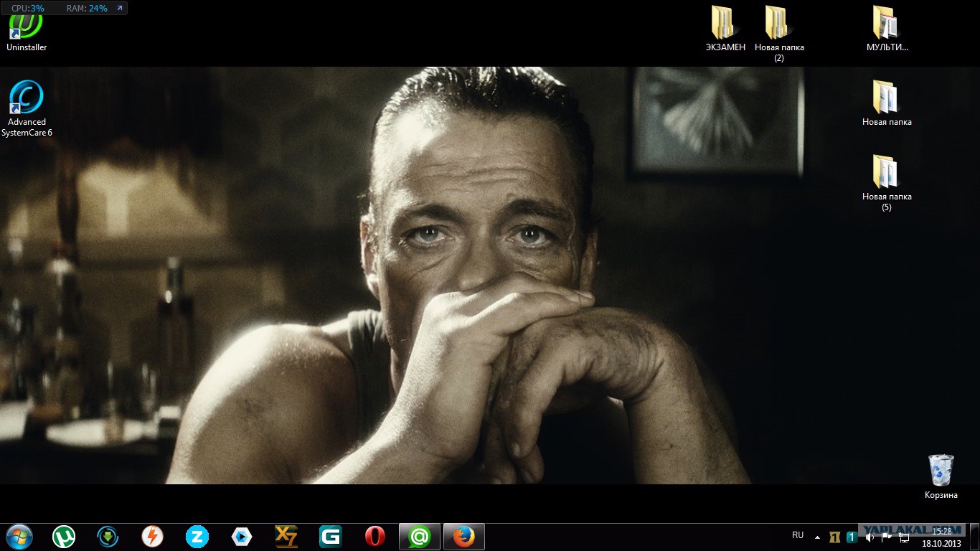This screenshot has height=551, width=980.
Task: Launch the X7 app from taskbar
Action: coord(286,536)
